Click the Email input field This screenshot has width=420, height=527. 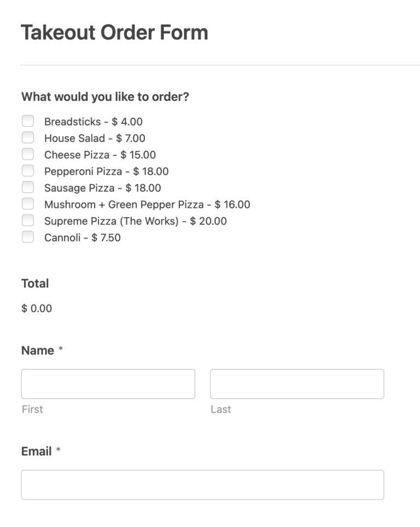point(202,485)
